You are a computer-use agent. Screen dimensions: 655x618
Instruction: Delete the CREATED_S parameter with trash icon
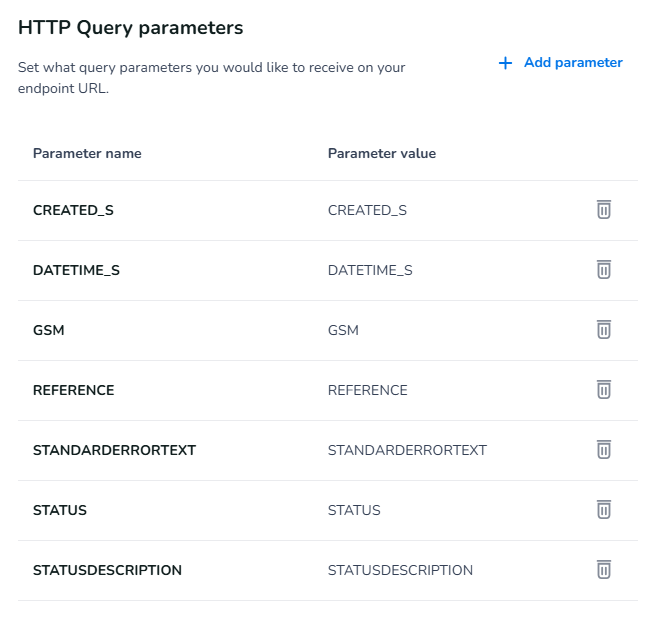604,209
